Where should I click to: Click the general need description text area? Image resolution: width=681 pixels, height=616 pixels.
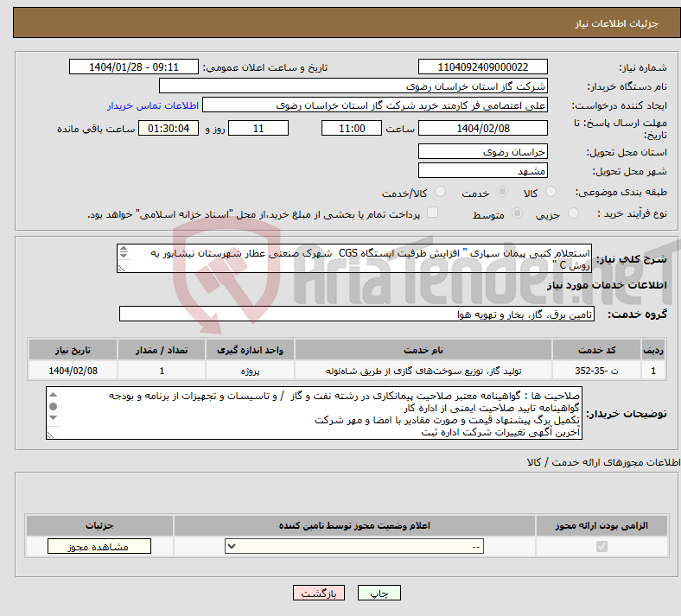354,258
